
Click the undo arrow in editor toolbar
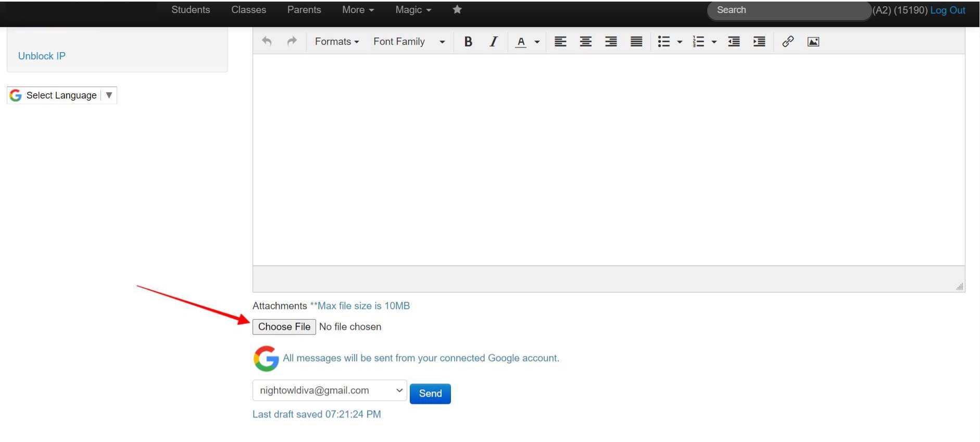(x=267, y=41)
